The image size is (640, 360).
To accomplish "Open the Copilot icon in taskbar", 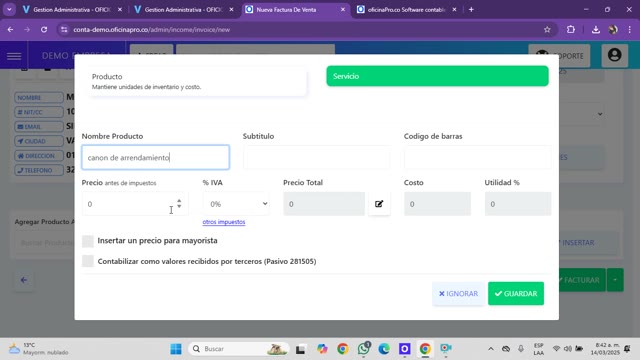I will point(322,349).
